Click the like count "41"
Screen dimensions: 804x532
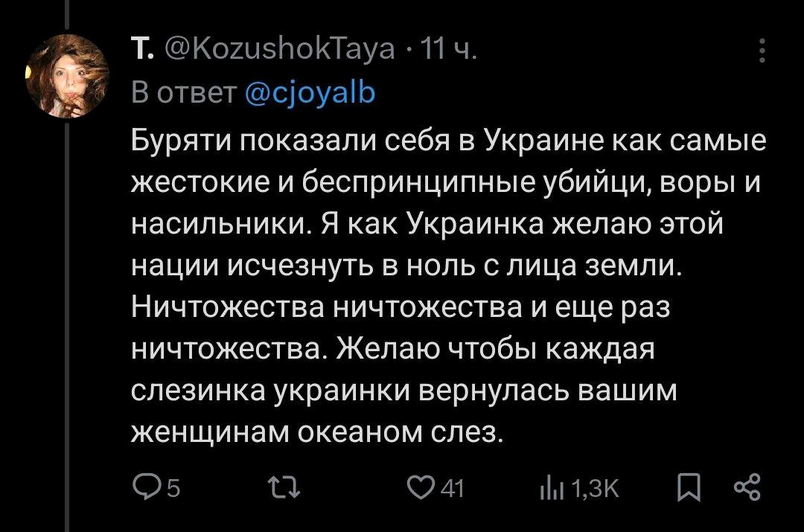coord(452,490)
